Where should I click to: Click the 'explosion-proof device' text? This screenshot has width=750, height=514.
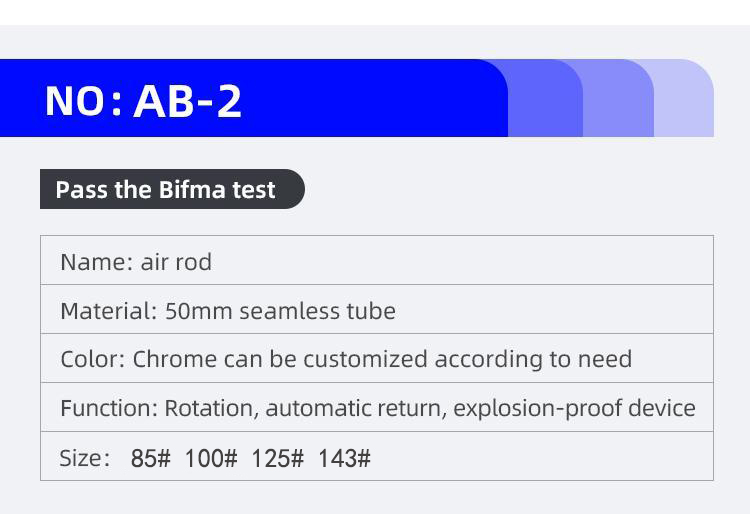[589, 408]
